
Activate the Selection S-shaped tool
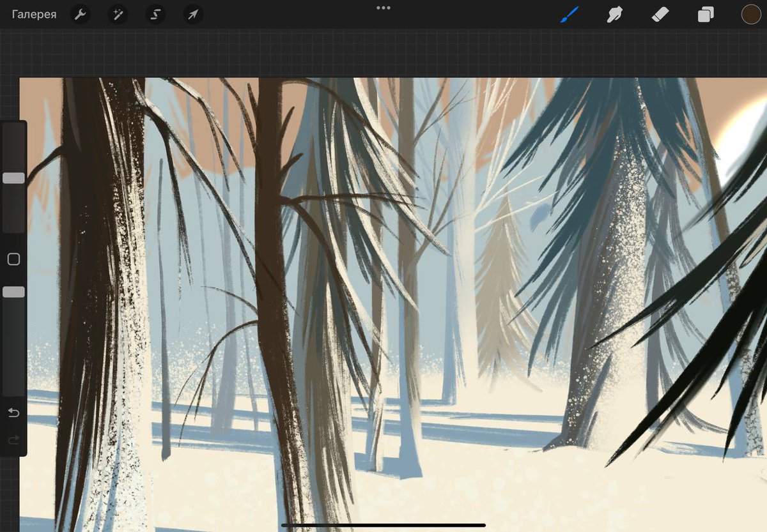click(x=155, y=14)
